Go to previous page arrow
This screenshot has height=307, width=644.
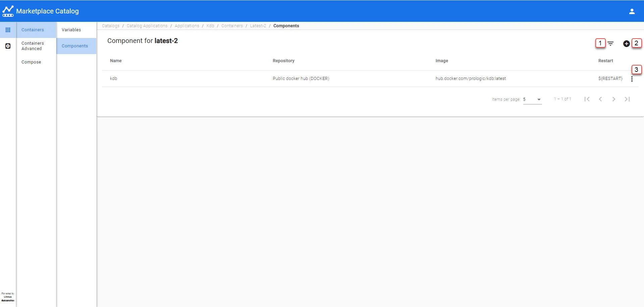click(600, 99)
